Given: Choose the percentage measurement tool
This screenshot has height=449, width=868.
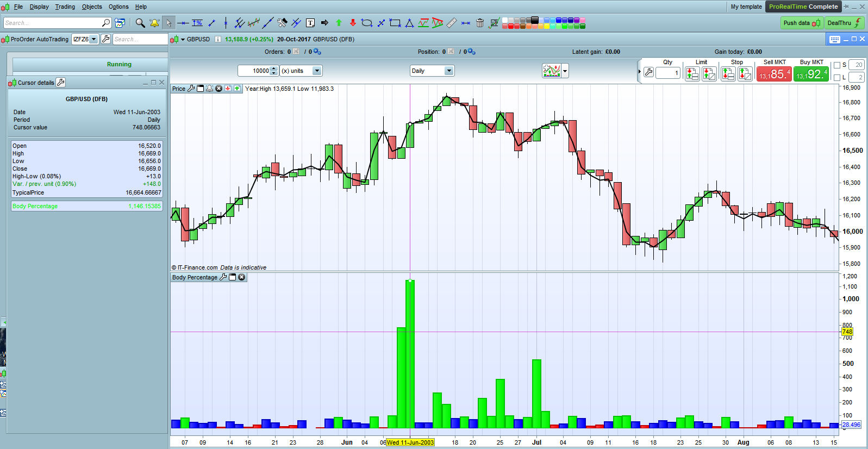Looking at the screenshot, I should (x=197, y=23).
